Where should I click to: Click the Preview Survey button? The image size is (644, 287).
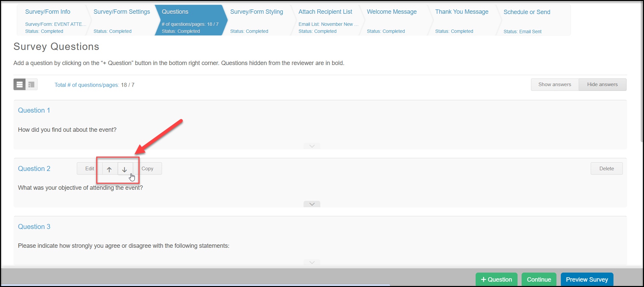coord(587,279)
